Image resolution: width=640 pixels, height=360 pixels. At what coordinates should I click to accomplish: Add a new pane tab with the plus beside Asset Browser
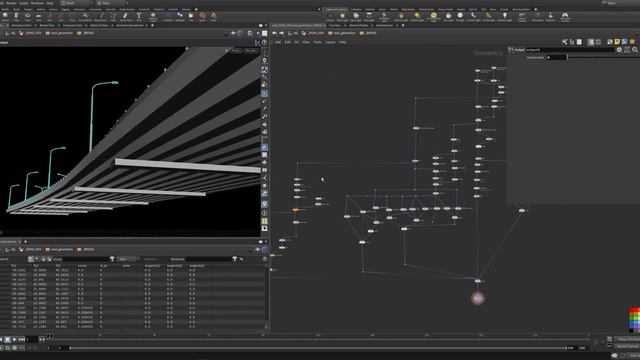[403, 25]
